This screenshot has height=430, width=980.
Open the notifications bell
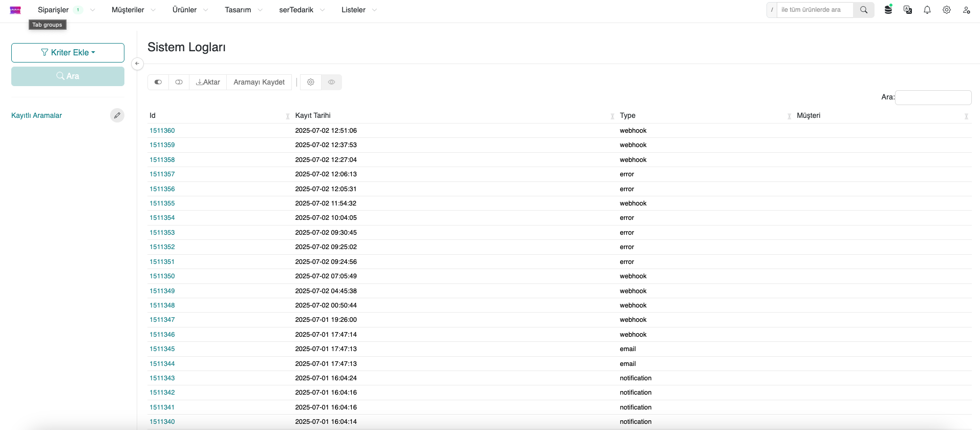point(927,10)
